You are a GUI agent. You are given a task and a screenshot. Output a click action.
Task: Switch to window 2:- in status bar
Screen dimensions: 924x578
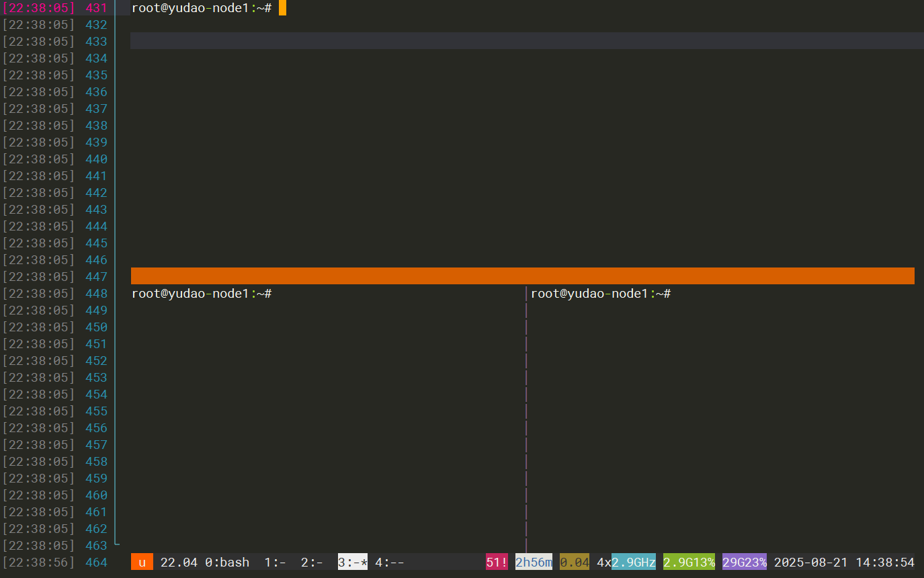click(312, 562)
